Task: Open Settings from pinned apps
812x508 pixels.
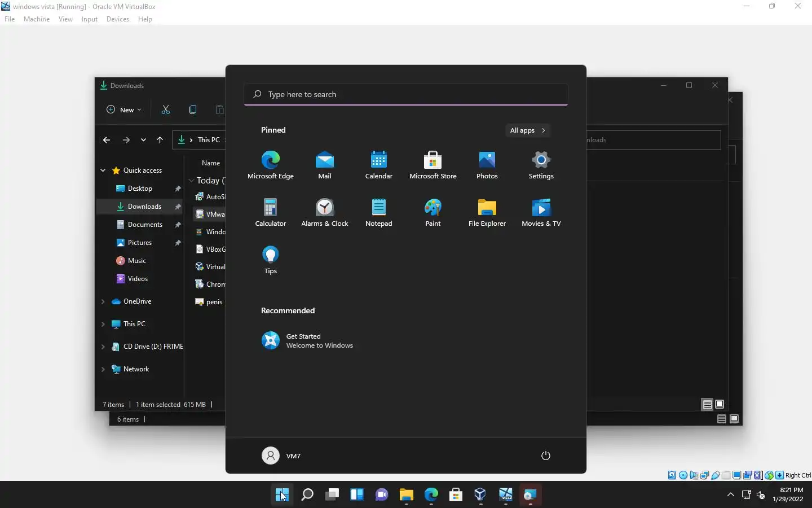Action: [x=541, y=165]
